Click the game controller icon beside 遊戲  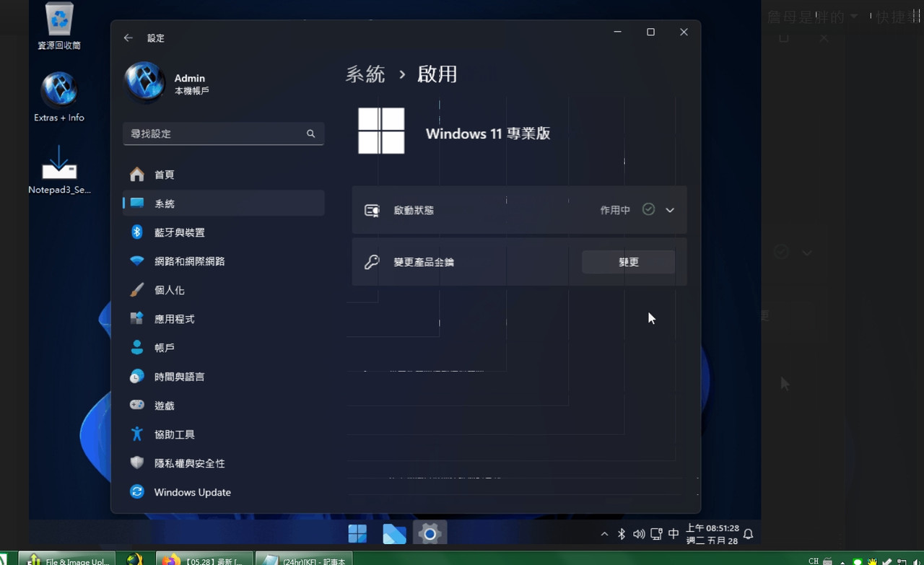(136, 405)
